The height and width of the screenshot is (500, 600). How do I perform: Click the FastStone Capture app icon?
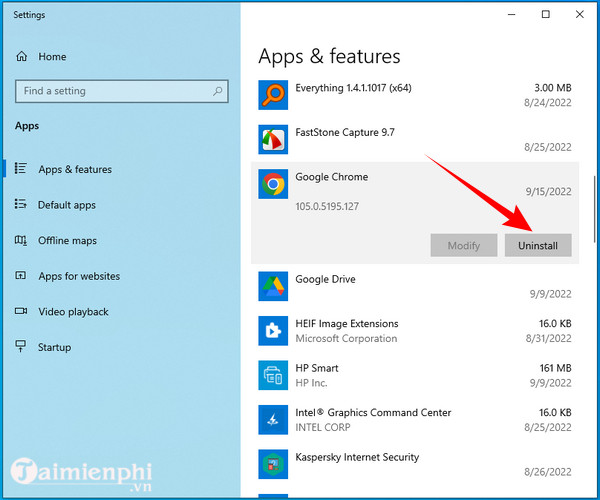click(x=273, y=140)
